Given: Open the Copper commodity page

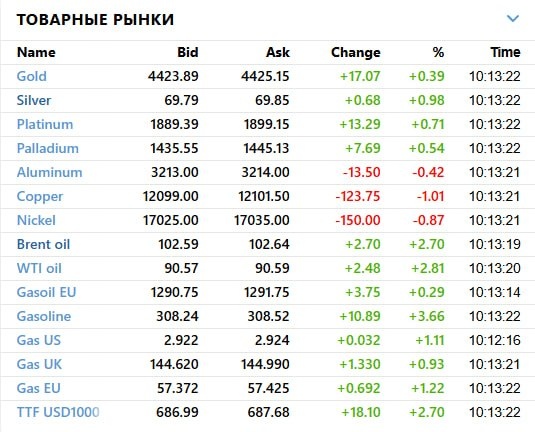Looking at the screenshot, I should (40, 197).
